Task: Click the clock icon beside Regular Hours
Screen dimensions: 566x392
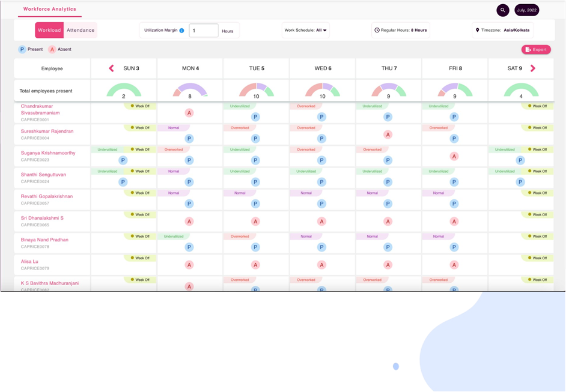Action: (377, 31)
